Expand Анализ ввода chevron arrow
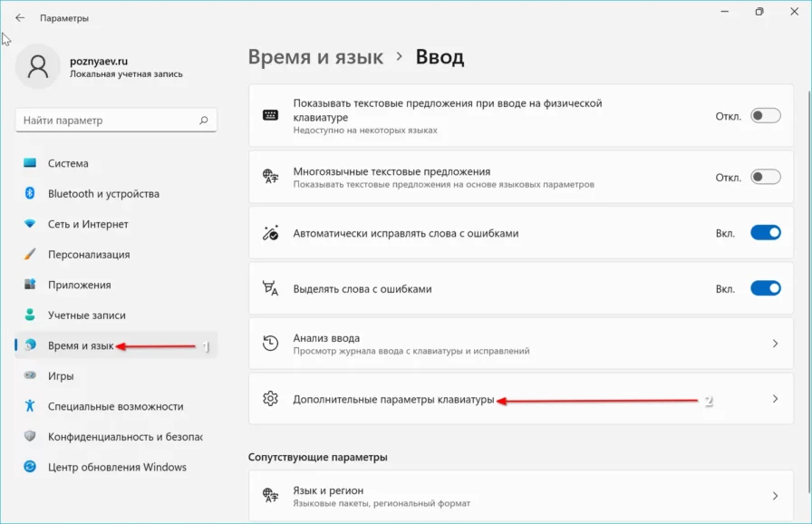Viewport: 812px width, 524px height. [775, 344]
